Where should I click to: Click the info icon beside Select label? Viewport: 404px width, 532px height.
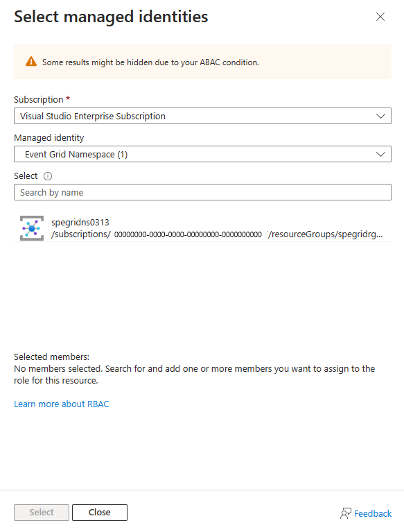pos(48,176)
